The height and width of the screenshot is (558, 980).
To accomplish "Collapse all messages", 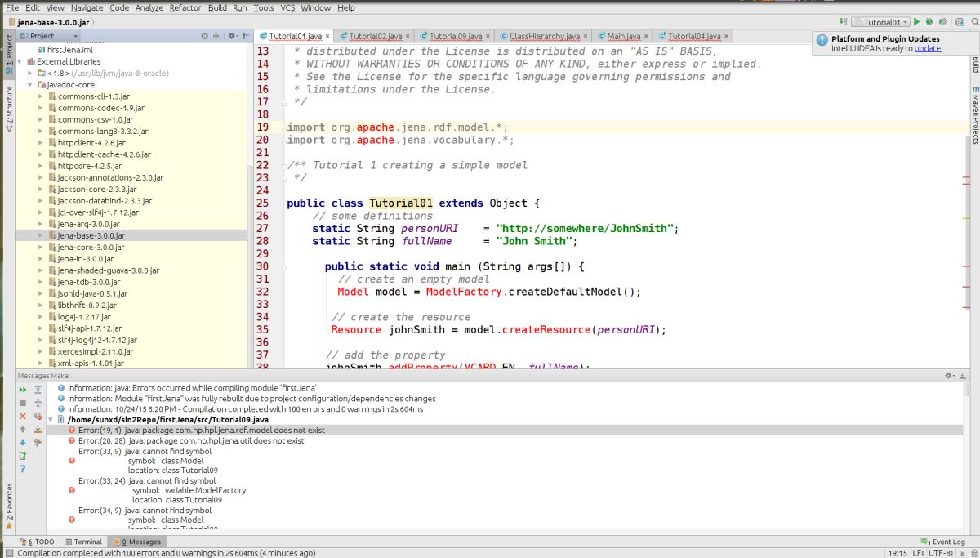I will point(38,403).
